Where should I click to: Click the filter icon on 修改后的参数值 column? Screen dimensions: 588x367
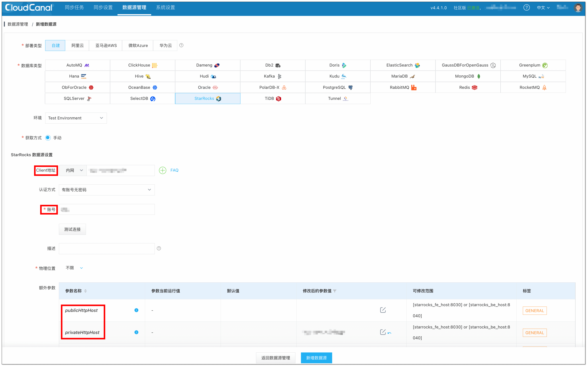click(335, 291)
